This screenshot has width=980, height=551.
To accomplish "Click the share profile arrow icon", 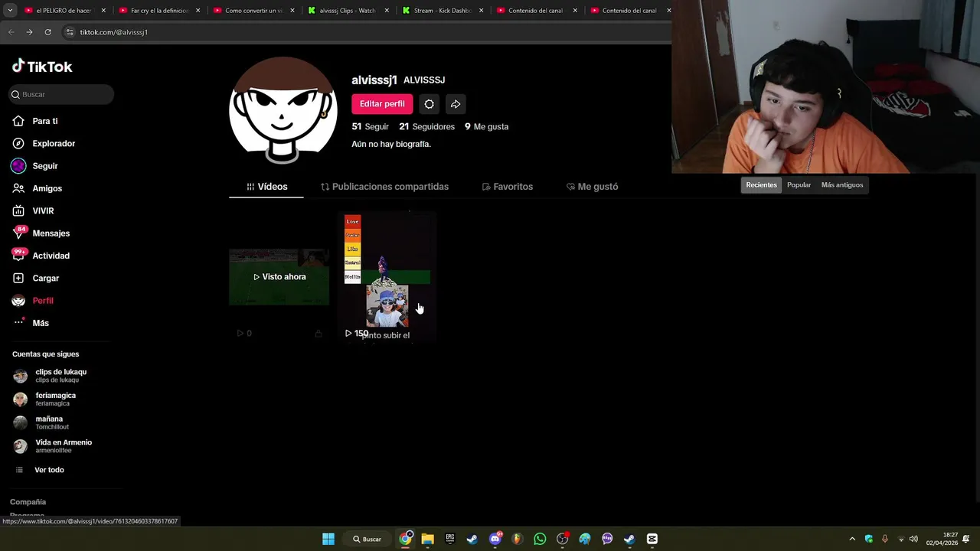I will [455, 104].
